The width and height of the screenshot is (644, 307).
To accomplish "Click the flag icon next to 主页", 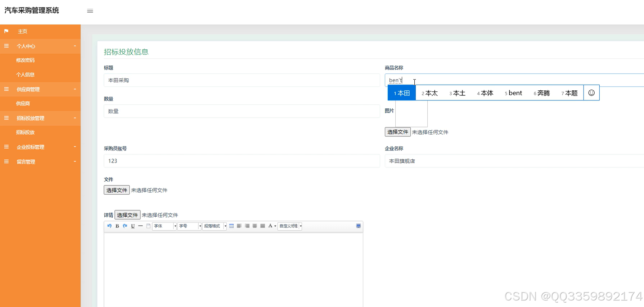I will click(x=6, y=31).
